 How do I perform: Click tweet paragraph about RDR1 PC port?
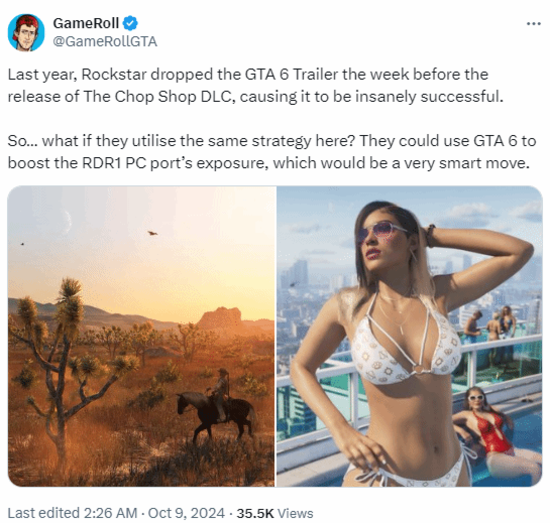[272, 152]
